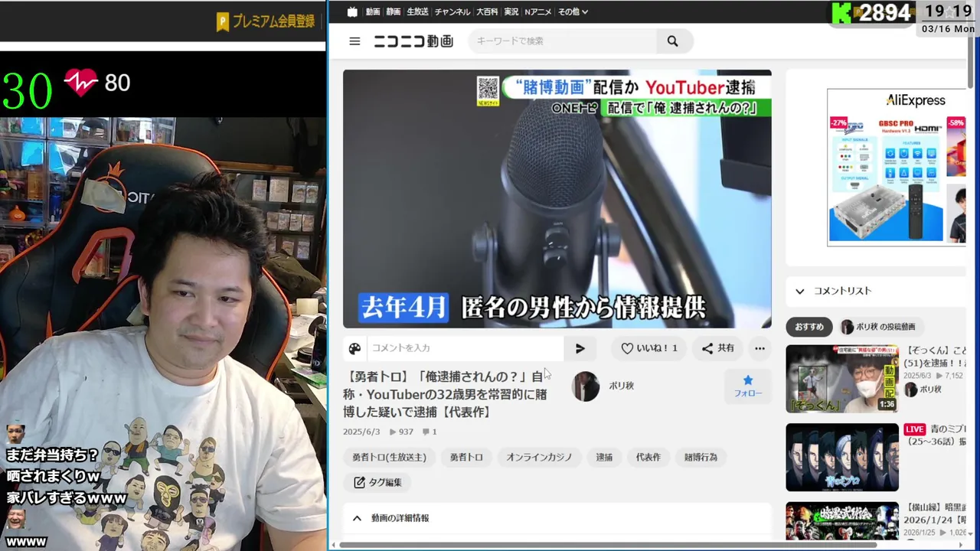Select the 勇者トロ(生放送主) tag
The height and width of the screenshot is (551, 980).
pyautogui.click(x=389, y=457)
